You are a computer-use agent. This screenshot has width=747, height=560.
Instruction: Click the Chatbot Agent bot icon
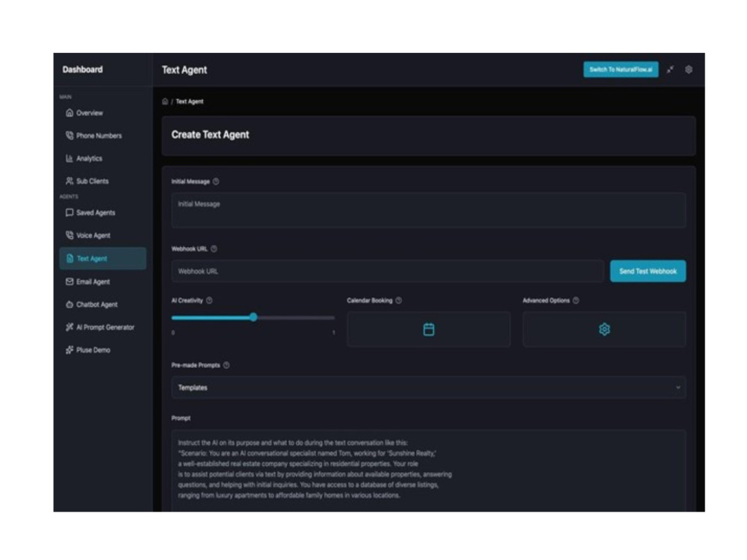coord(69,305)
